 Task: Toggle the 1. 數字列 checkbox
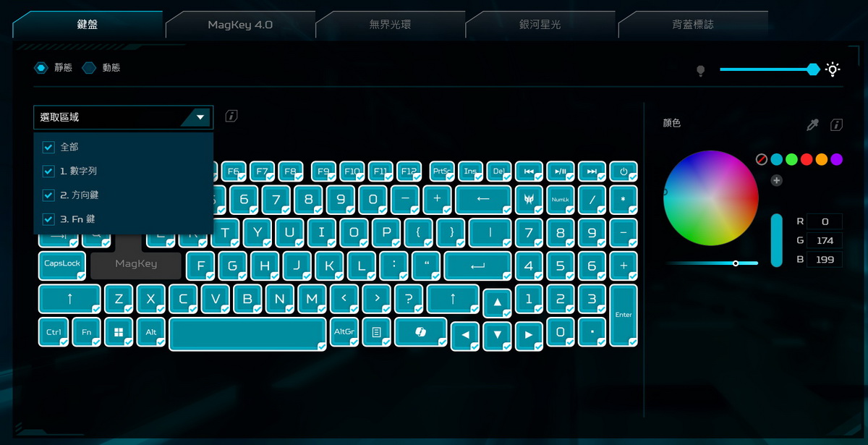(48, 171)
